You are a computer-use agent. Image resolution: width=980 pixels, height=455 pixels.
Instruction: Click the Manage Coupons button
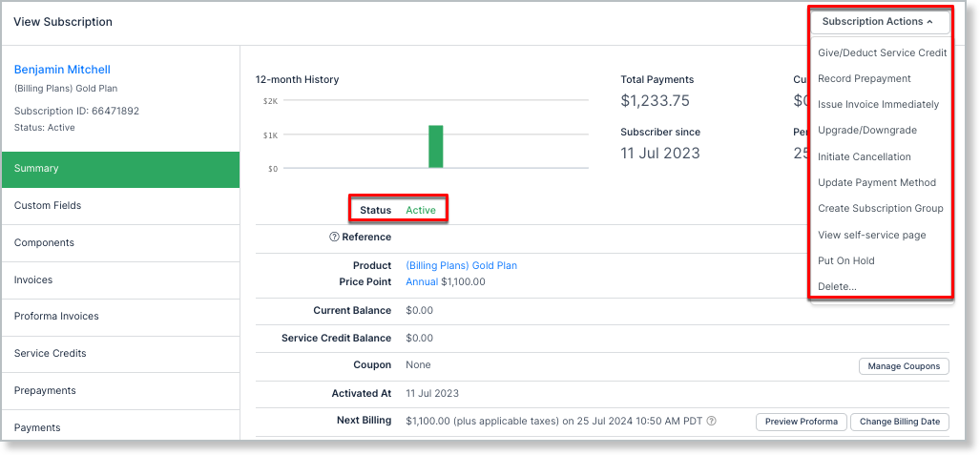pyautogui.click(x=903, y=366)
